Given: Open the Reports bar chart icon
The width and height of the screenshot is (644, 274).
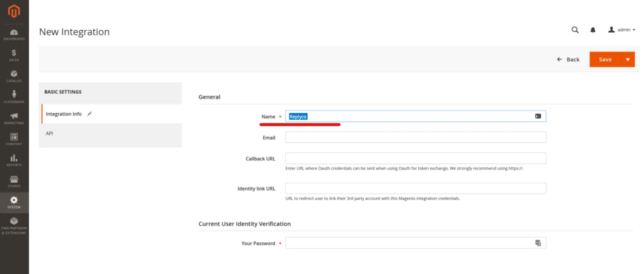Looking at the screenshot, I should tap(14, 158).
